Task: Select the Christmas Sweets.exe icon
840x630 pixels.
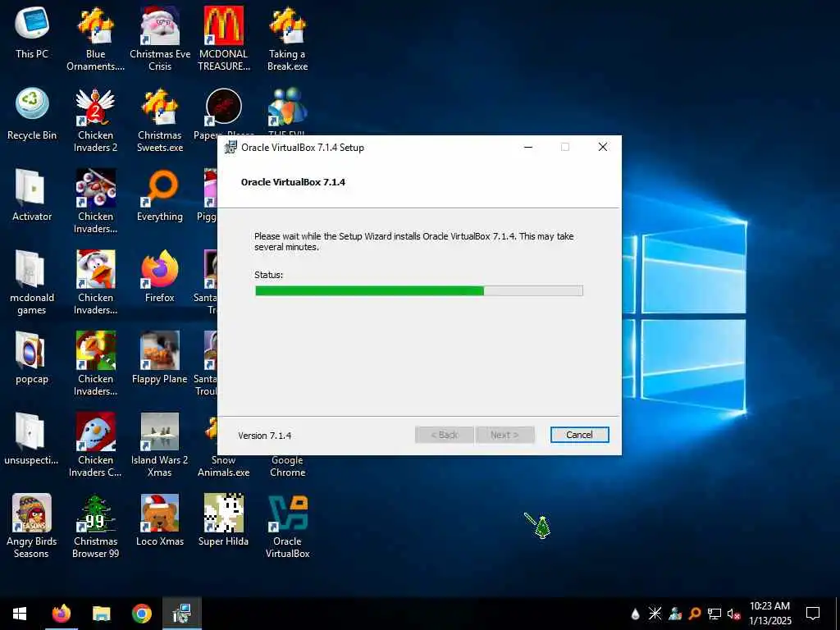Action: [160, 121]
